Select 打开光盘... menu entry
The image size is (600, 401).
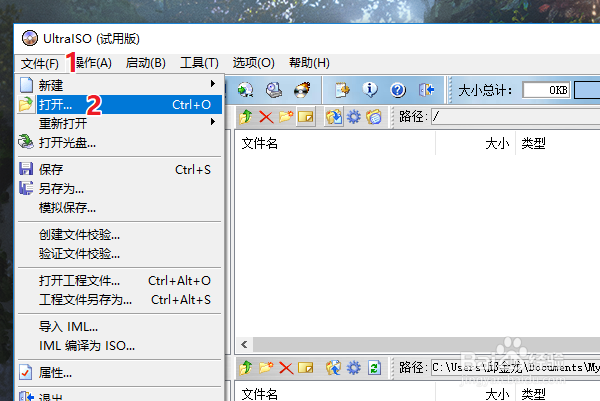click(119, 143)
